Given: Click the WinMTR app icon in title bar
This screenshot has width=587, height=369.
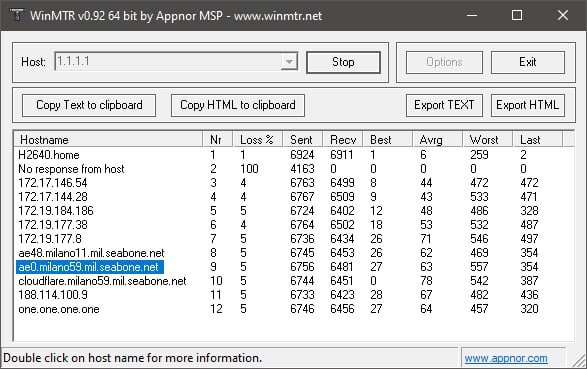Looking at the screenshot, I should [x=16, y=15].
